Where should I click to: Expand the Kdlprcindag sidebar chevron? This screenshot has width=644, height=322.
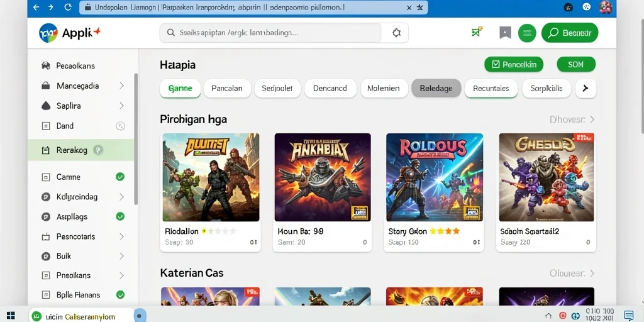pos(121,197)
